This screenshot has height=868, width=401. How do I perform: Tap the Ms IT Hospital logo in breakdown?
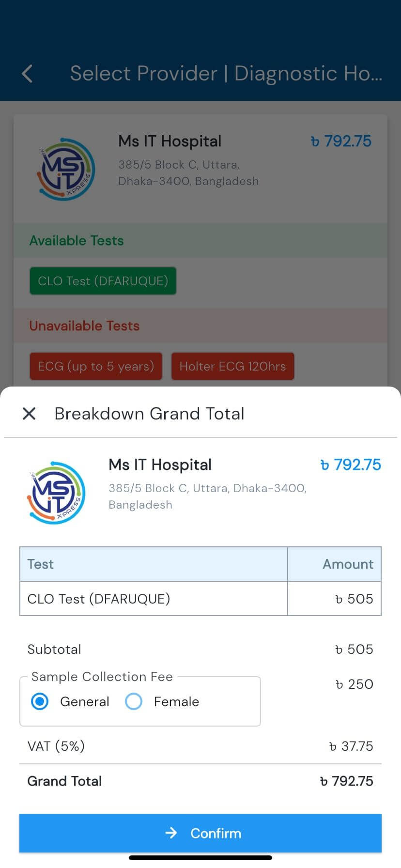click(x=56, y=493)
